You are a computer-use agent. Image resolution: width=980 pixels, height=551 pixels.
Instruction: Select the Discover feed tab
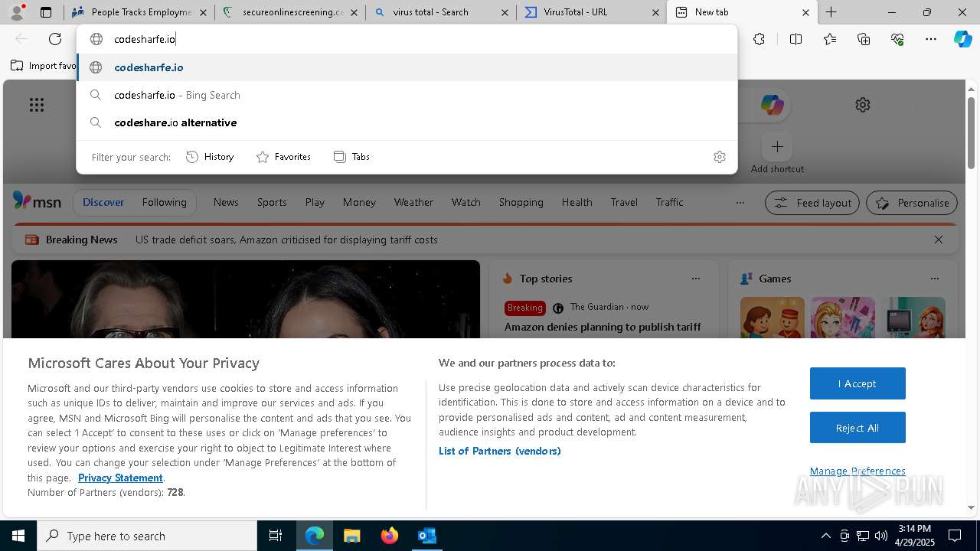103,203
